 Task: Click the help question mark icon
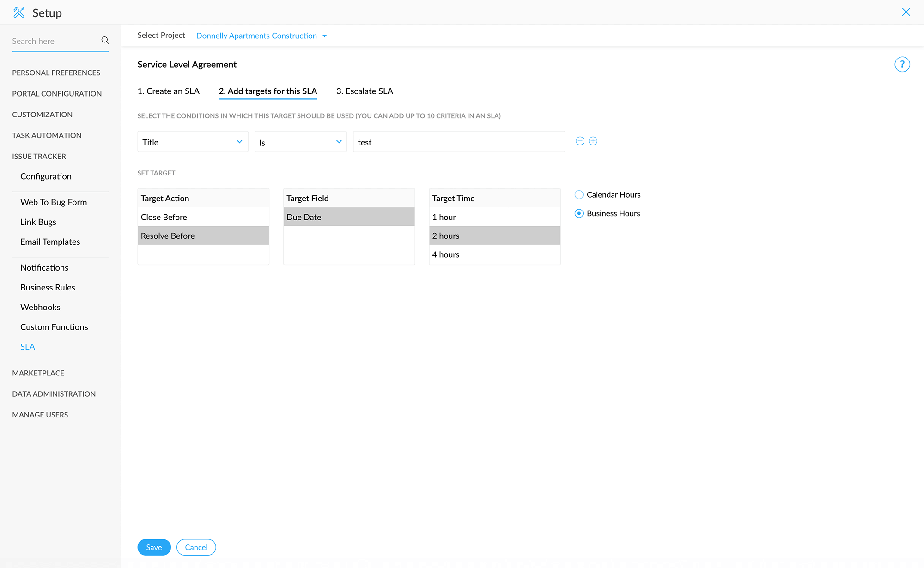click(902, 65)
